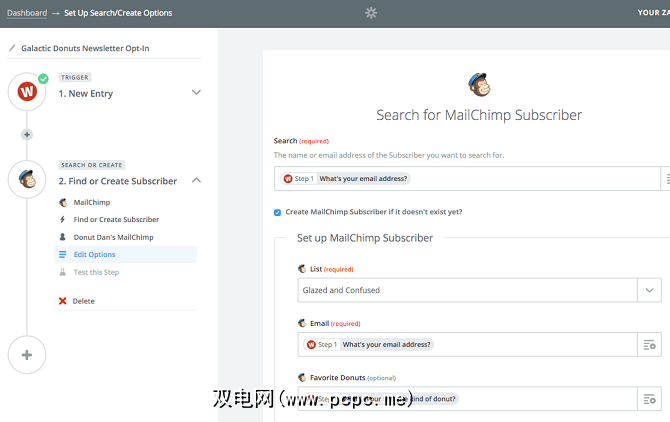The height and width of the screenshot is (422, 670).
Task: Click the Search field with email address pill
Action: pyautogui.click(x=467, y=179)
